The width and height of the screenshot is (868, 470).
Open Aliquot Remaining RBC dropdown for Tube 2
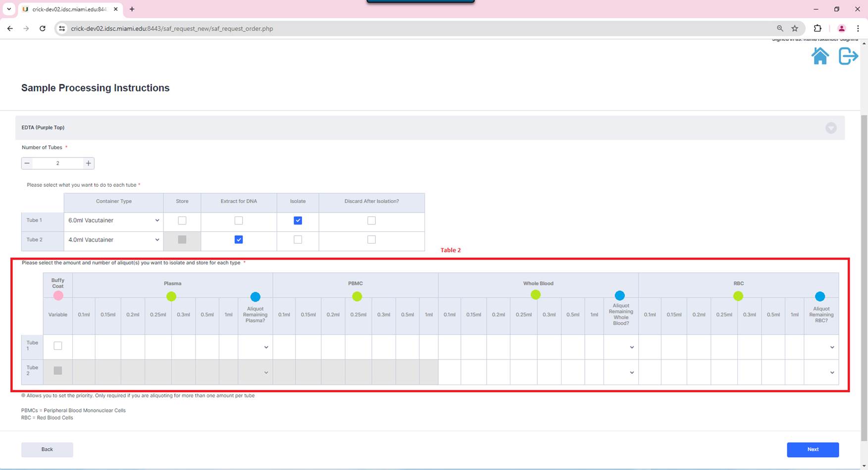point(821,372)
